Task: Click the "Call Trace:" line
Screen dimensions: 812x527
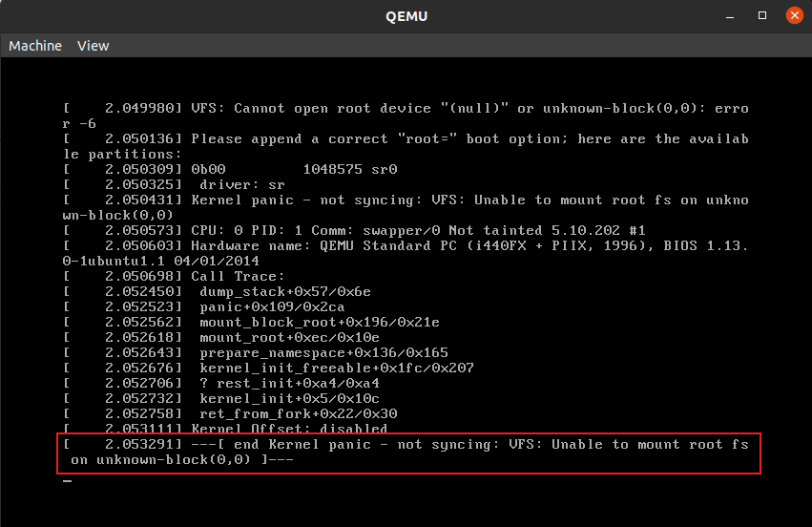Action: (174, 276)
